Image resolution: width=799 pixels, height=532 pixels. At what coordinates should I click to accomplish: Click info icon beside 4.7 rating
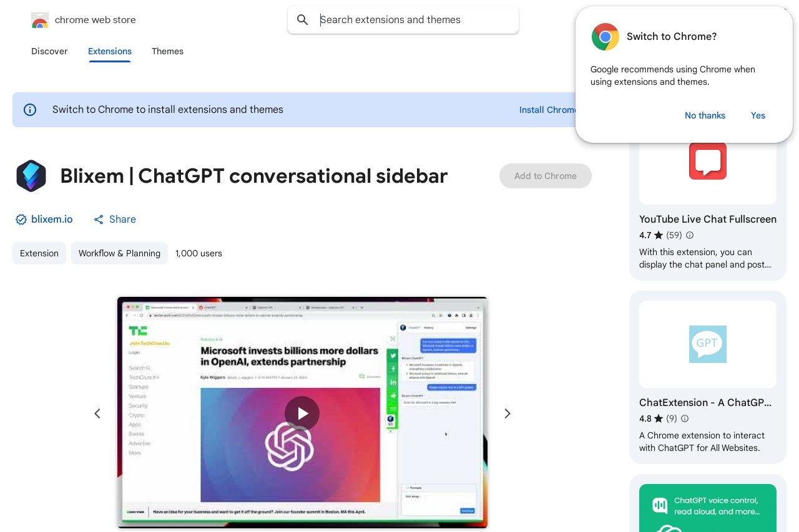pos(690,235)
